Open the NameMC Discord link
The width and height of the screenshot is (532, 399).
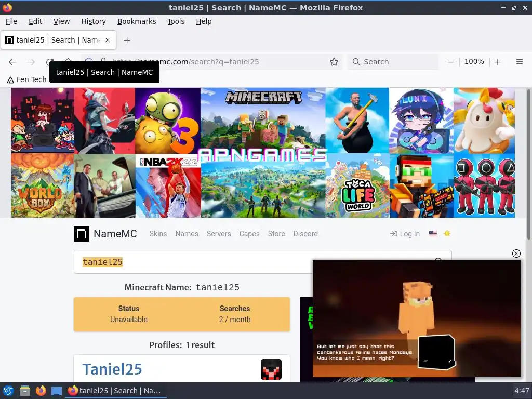(305, 234)
